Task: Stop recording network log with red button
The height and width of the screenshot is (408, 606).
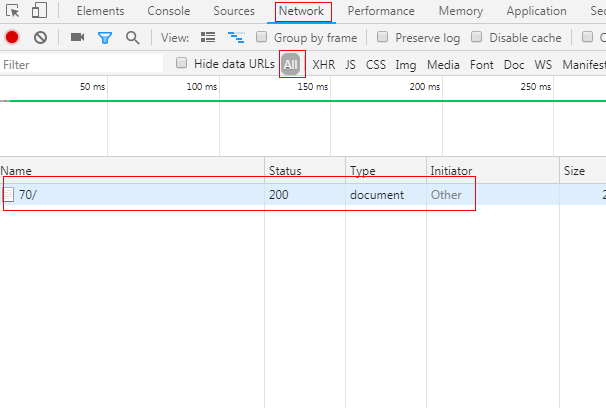Action: 12,37
